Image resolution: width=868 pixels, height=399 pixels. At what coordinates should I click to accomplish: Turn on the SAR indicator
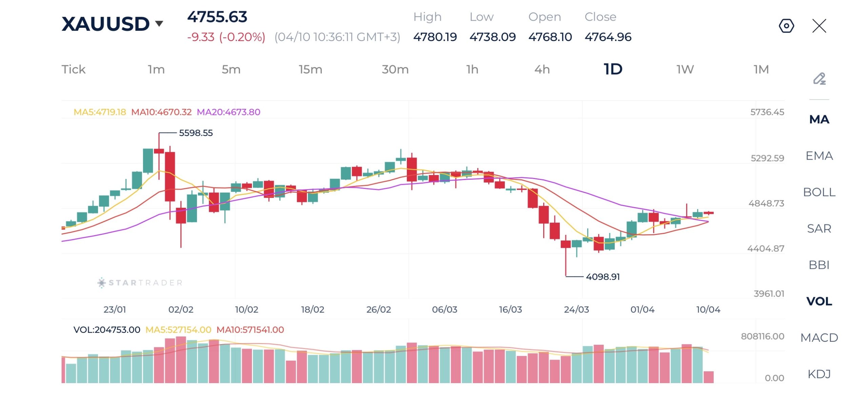pos(819,228)
